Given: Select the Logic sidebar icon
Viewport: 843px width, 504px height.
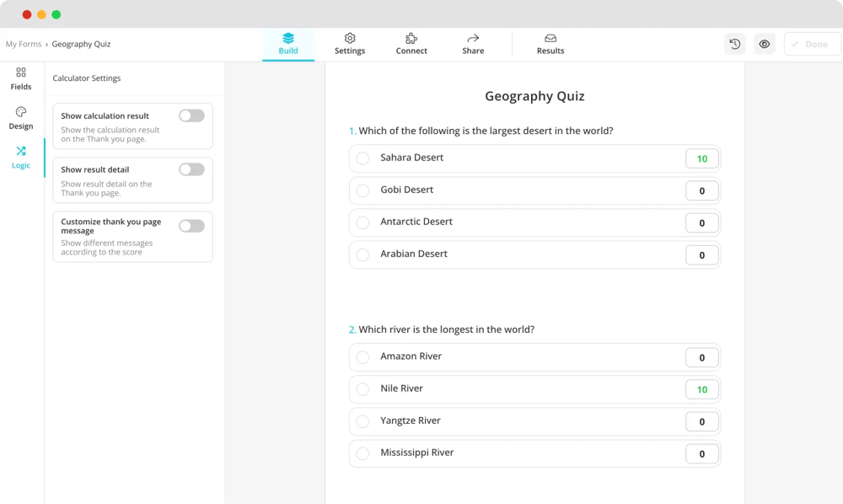Looking at the screenshot, I should click(x=21, y=156).
